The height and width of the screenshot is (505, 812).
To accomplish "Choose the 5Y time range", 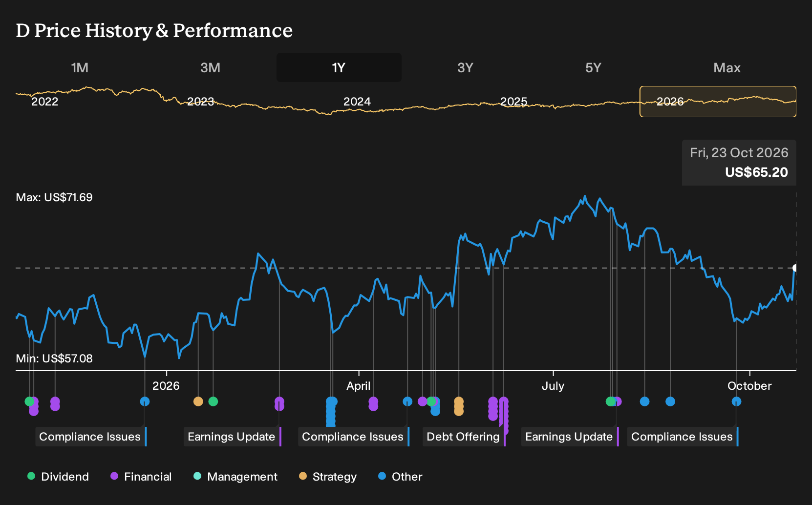I will pyautogui.click(x=593, y=67).
